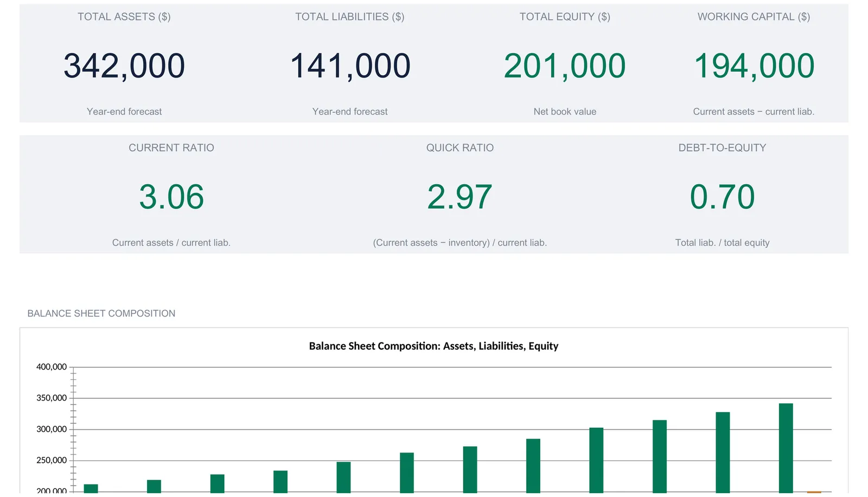Select the WORKING CAPITAL ($) card header
This screenshot has height=497, width=868.
click(x=754, y=17)
